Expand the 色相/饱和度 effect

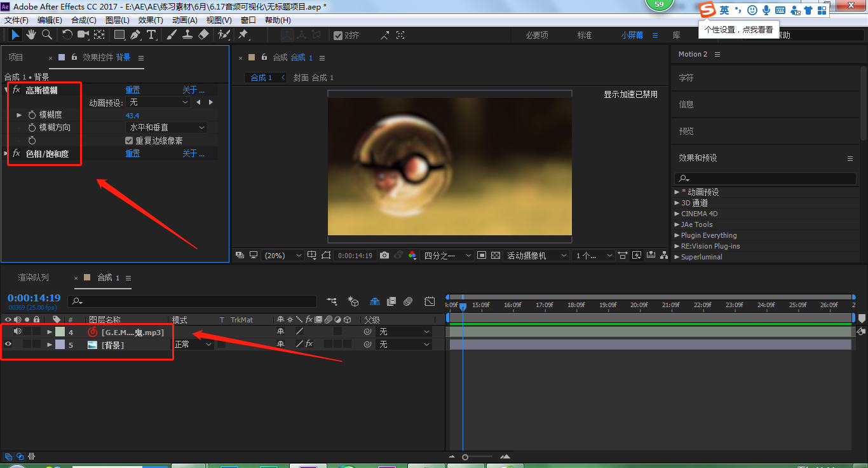6,153
